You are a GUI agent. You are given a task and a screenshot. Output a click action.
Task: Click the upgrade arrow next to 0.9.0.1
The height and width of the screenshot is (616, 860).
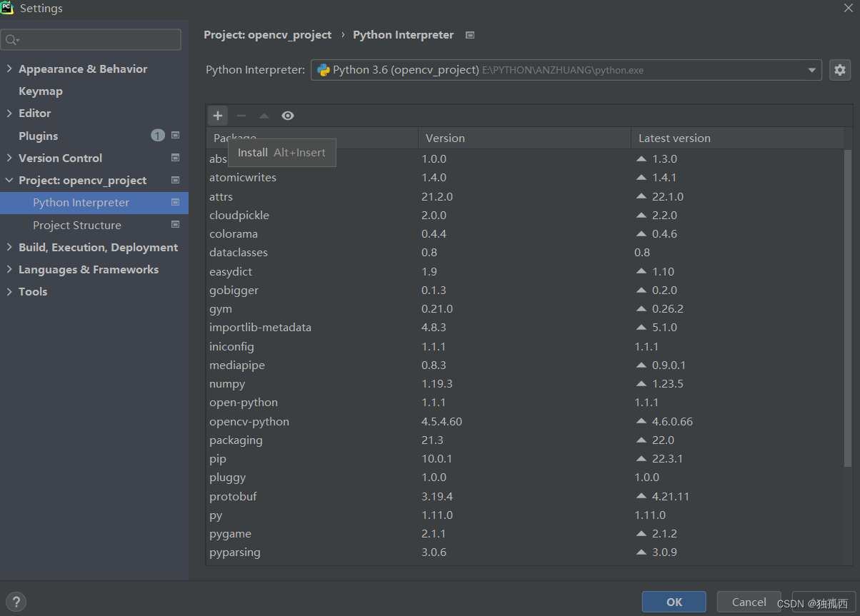click(x=641, y=365)
